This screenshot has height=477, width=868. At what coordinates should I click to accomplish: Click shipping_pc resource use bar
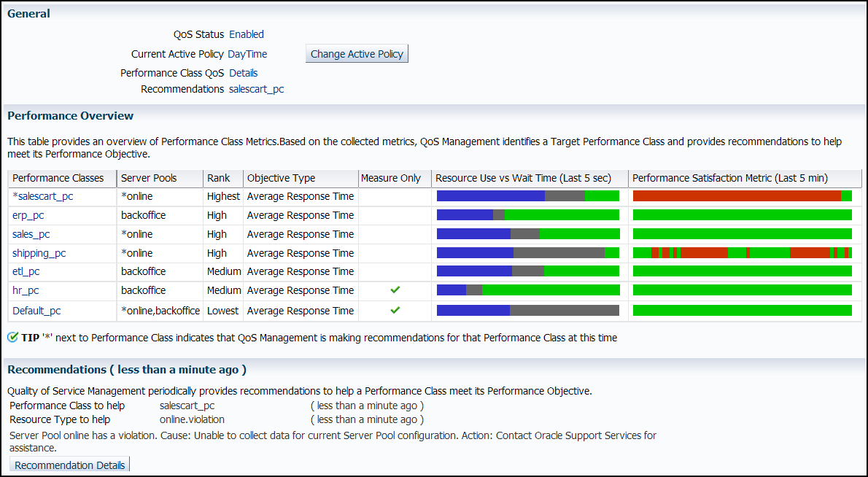click(x=528, y=252)
